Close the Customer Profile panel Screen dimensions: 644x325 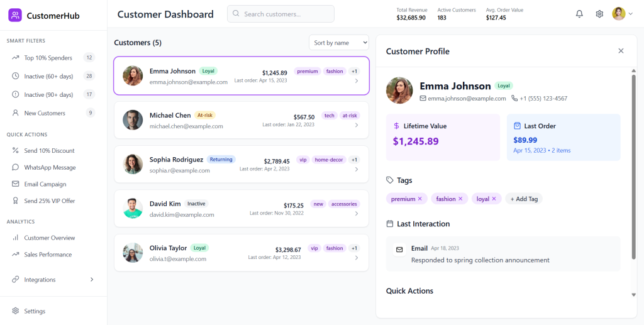point(621,51)
